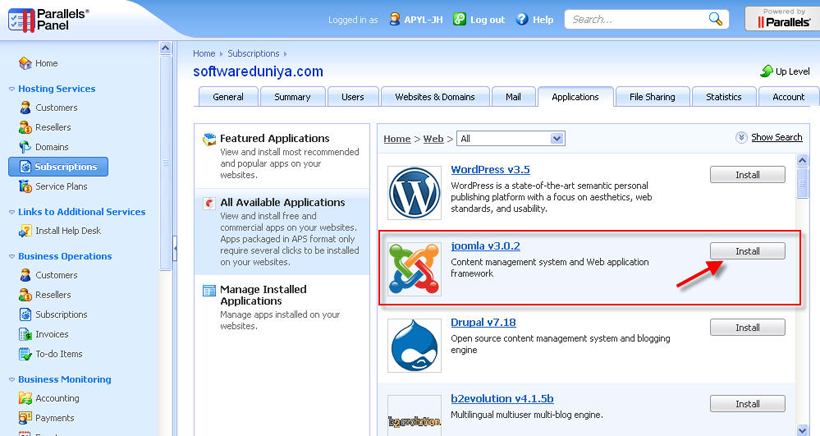
Task: Open the WordPress v3.5 link
Action: click(490, 169)
